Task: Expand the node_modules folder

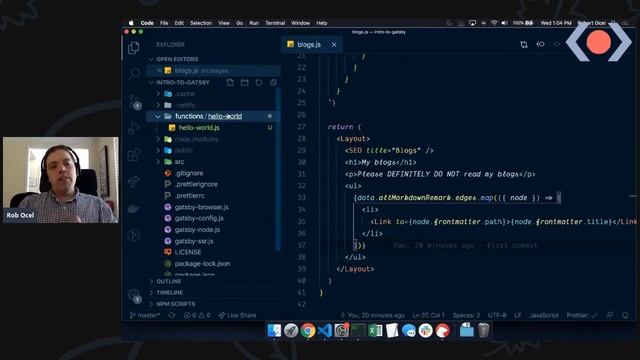Action: 158,139
